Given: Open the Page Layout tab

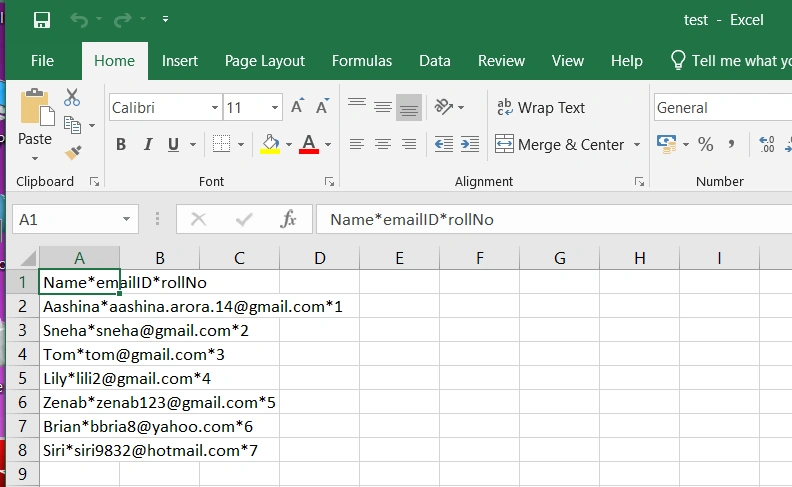Looking at the screenshot, I should (x=265, y=61).
